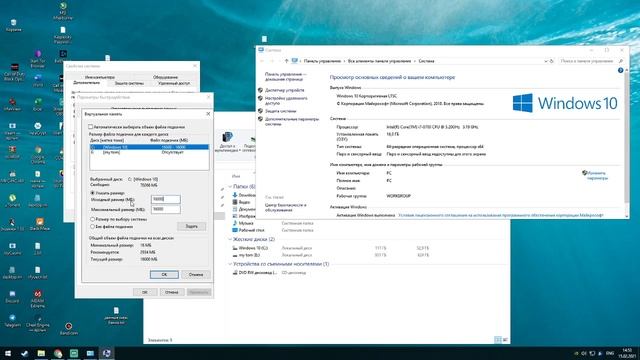The image size is (640, 360).
Task: Open Call of Duty Black Ops shortcut
Action: [x=14, y=72]
